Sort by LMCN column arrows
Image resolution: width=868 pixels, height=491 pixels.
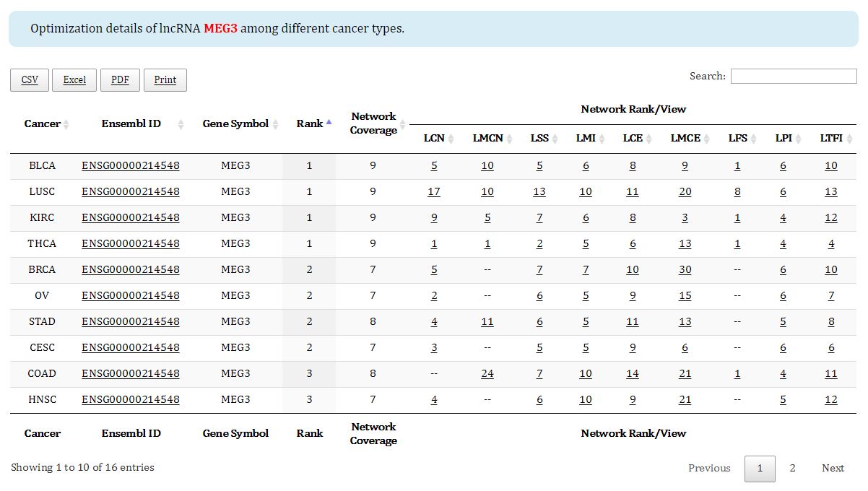click(x=510, y=139)
